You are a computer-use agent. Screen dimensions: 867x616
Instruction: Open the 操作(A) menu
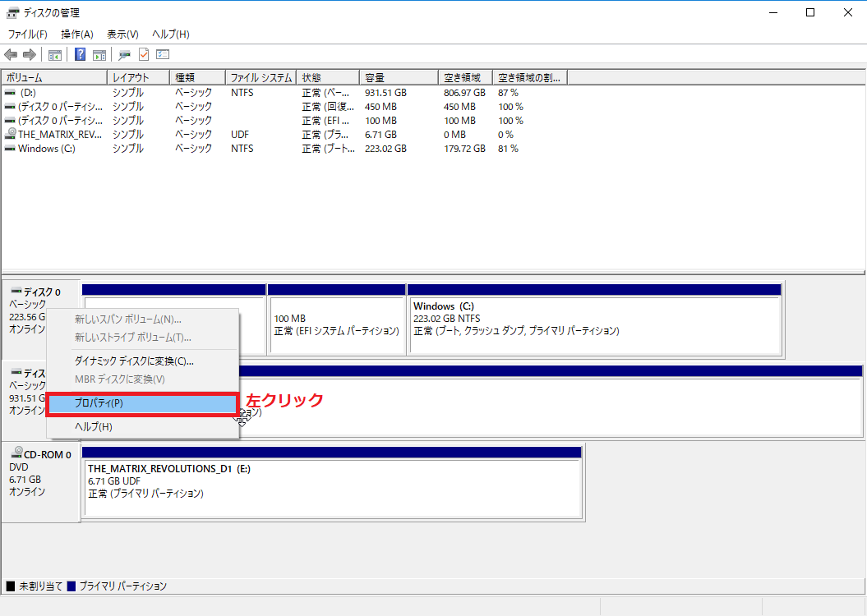tap(77, 34)
